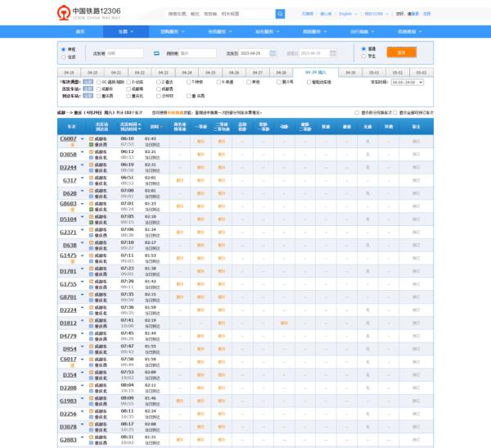Open train number link D5104
The width and height of the screenshot is (491, 448).
[x=69, y=219]
